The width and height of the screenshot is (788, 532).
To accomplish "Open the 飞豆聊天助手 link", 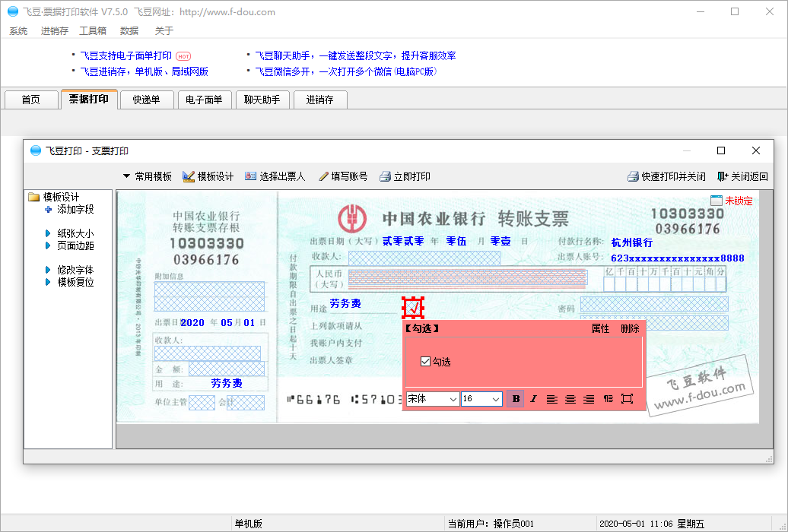I will point(355,55).
